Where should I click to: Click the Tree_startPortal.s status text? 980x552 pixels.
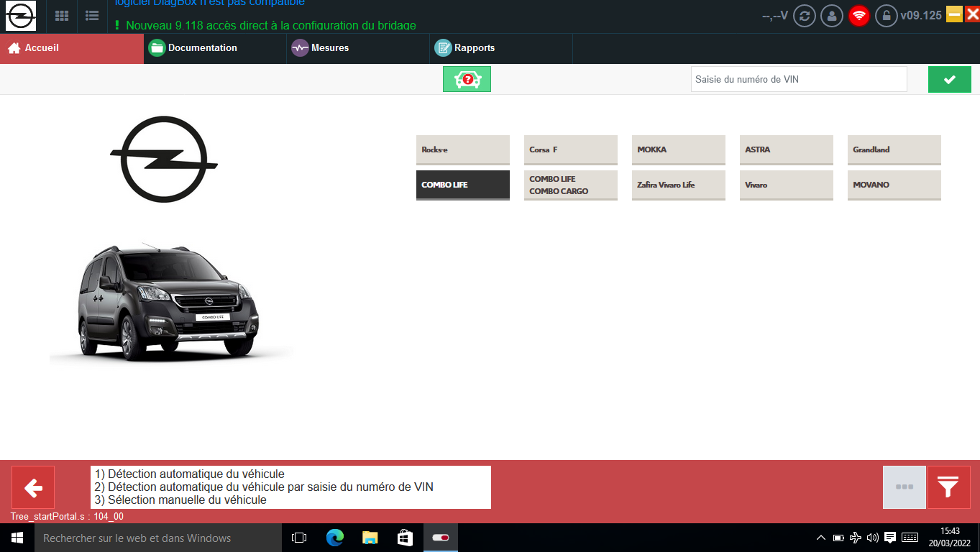67,517
